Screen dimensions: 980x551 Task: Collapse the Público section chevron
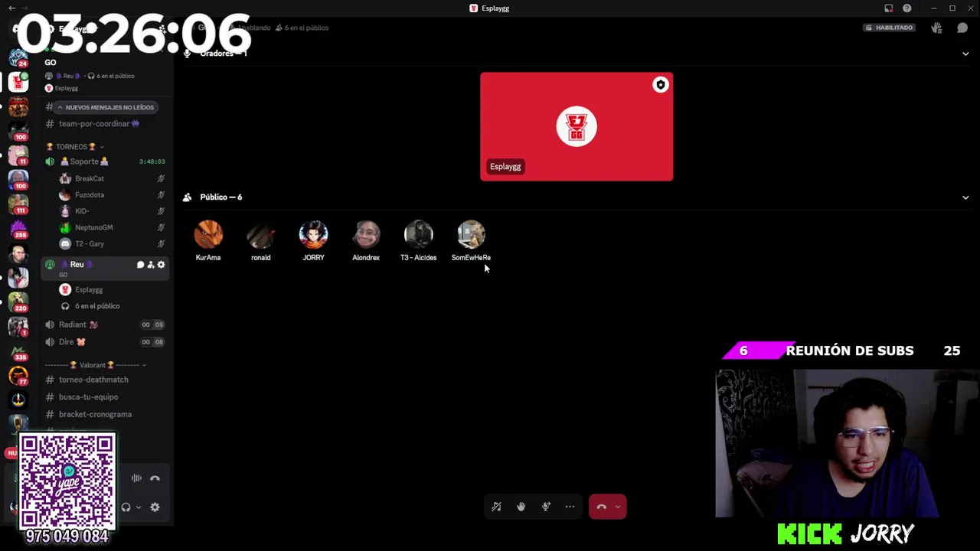pyautogui.click(x=965, y=197)
